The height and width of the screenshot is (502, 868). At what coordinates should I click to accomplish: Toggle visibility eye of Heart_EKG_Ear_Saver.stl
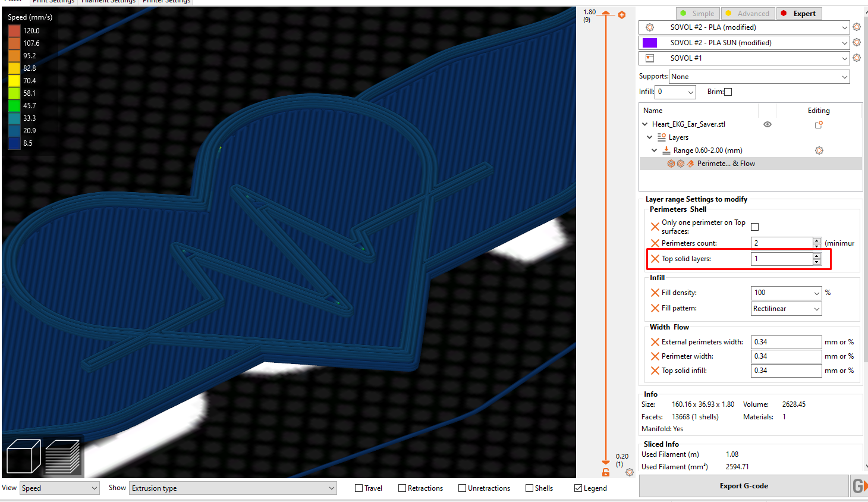pyautogui.click(x=768, y=124)
